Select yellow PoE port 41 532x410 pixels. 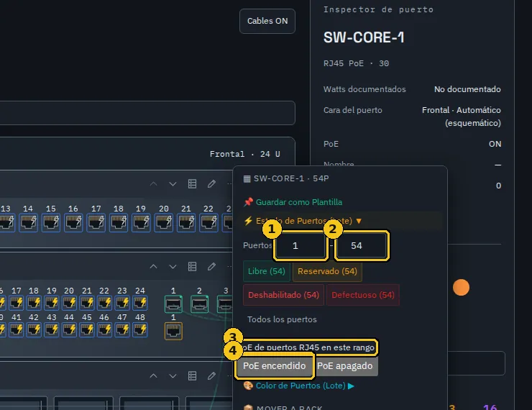(x=17, y=329)
